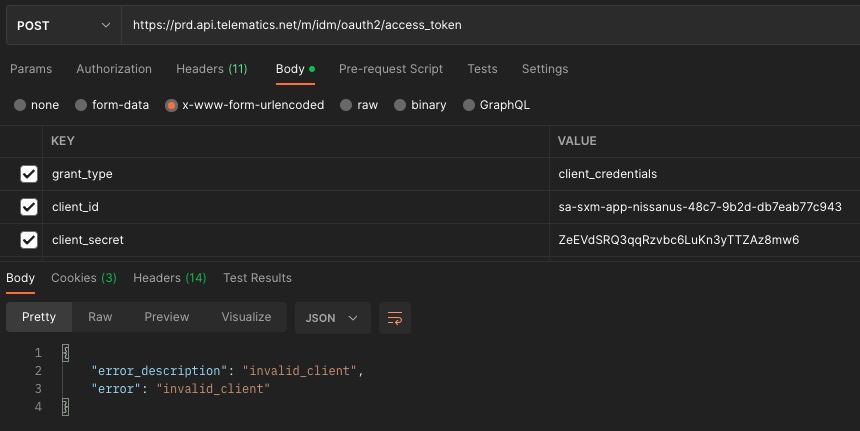Switch to the Visualize response view

(x=246, y=317)
